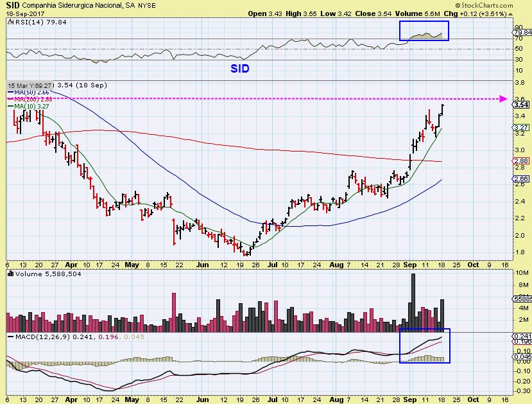
Task: Click the Close 3.54 value in header
Action: (373, 14)
